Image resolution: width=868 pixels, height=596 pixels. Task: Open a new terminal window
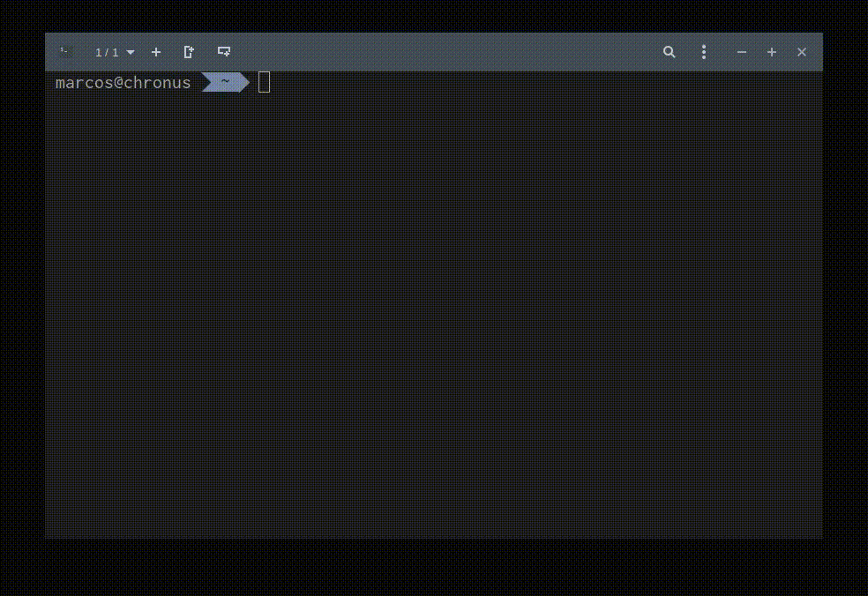tap(224, 51)
